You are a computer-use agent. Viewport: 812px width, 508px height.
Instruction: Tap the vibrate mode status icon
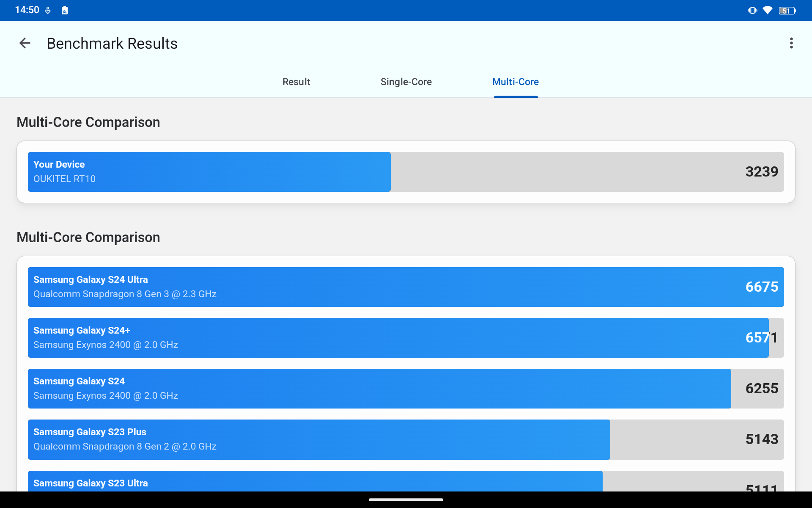coord(752,11)
